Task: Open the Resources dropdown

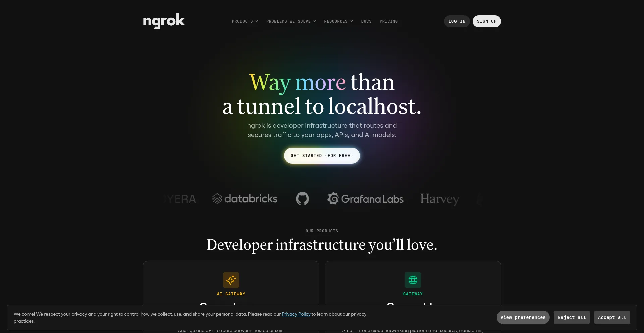Action: 338,21
